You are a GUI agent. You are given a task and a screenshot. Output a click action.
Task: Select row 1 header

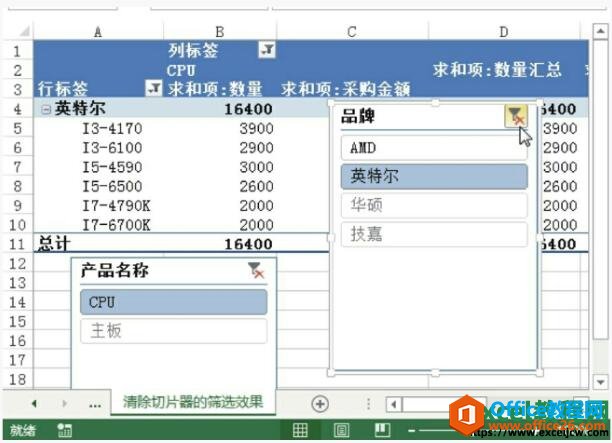click(17, 51)
